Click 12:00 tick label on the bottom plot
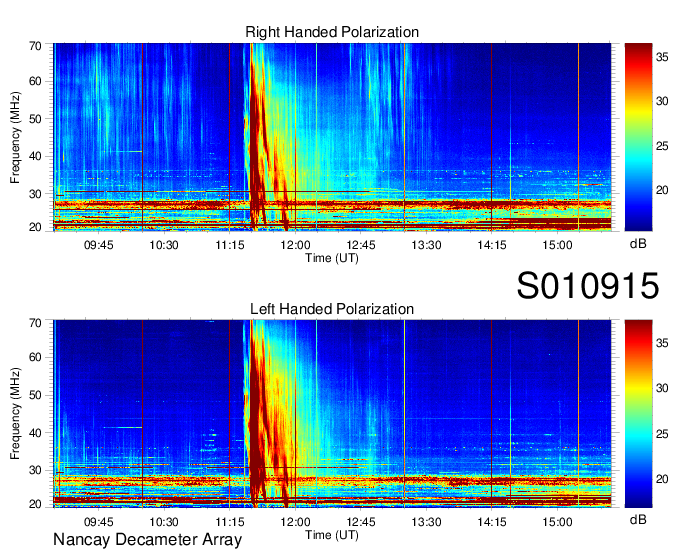680x552 pixels. 295,522
